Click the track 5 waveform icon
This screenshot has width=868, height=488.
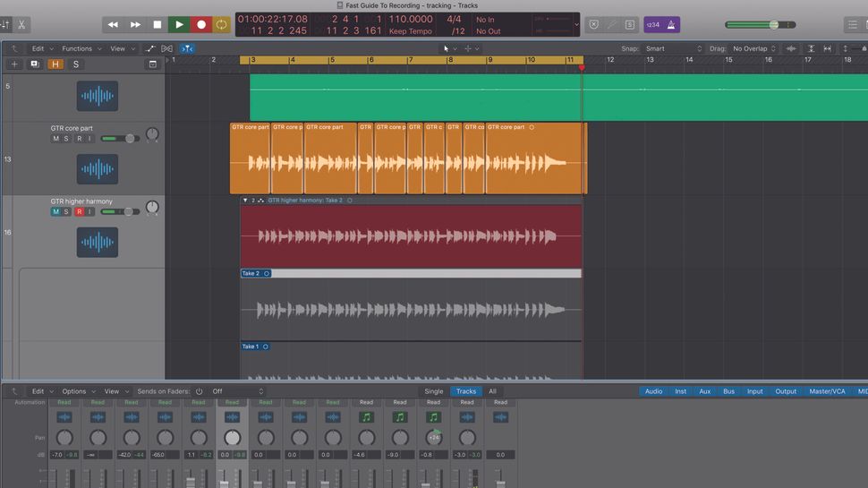point(98,96)
